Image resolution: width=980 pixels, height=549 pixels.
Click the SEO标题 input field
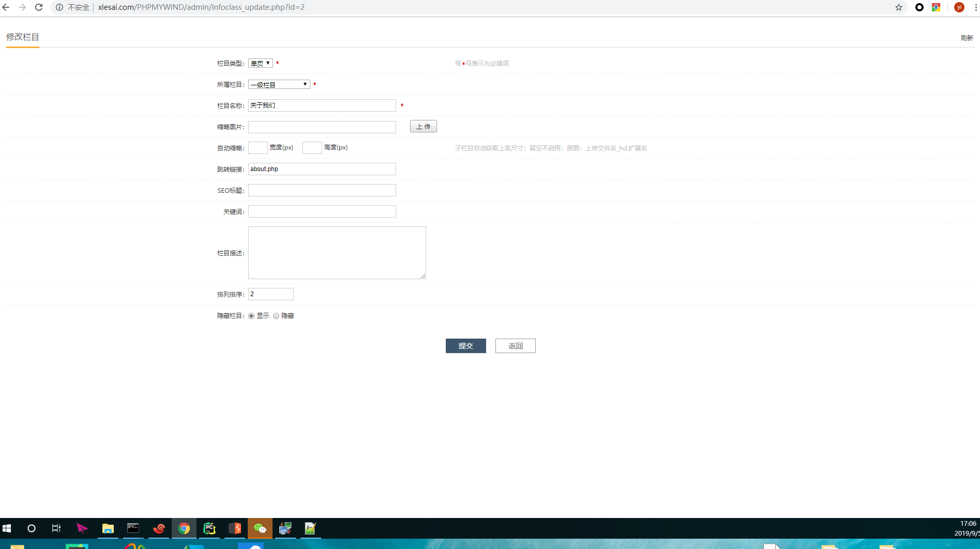322,190
